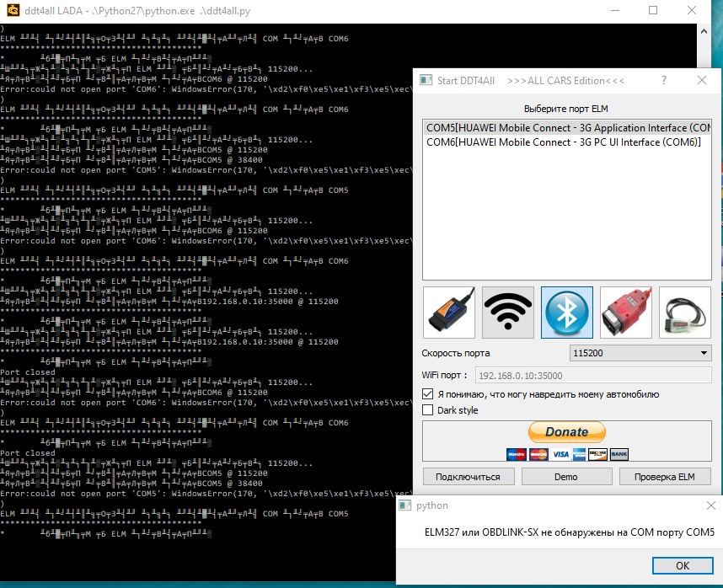Pick the red OBDLink cable adapter icon
Viewport: 723px width, 588px height.
point(625,313)
